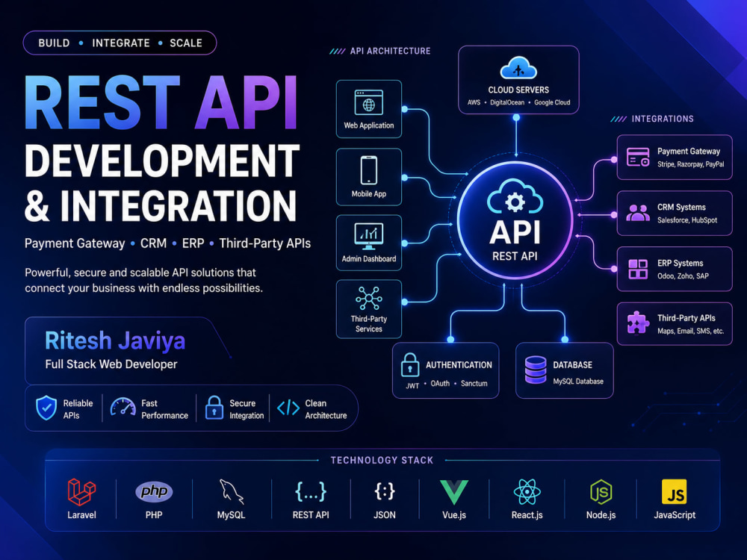The width and height of the screenshot is (747, 560).
Task: Click the BUILD text in top badge
Action: pyautogui.click(x=54, y=43)
